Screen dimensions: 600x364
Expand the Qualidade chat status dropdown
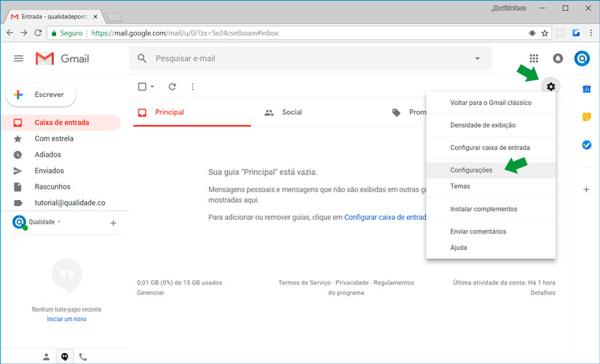click(x=59, y=222)
